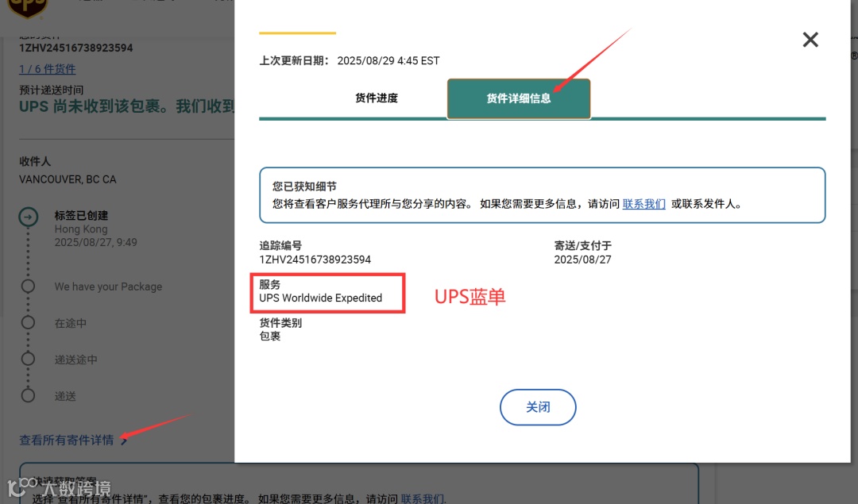Click the 货件类别 field label
The width and height of the screenshot is (858, 504).
tap(280, 322)
